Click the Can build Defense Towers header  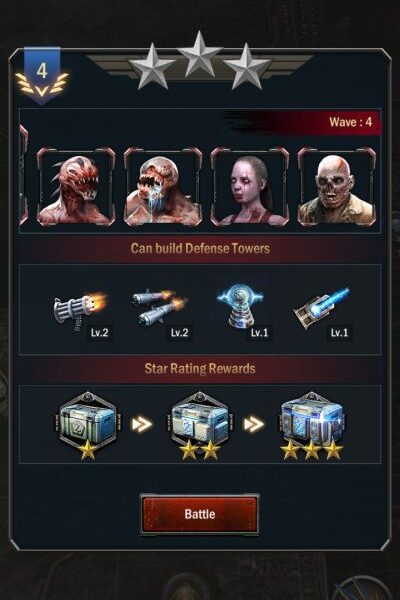pos(200,248)
